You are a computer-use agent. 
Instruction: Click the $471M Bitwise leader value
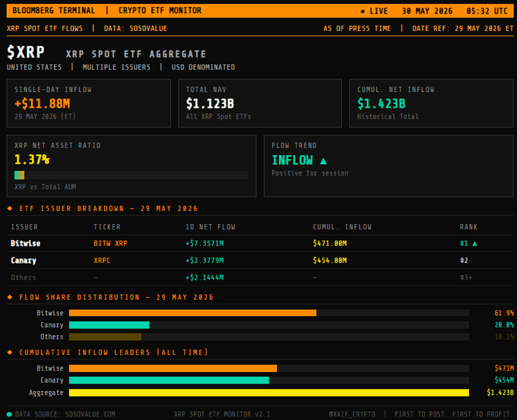click(504, 368)
